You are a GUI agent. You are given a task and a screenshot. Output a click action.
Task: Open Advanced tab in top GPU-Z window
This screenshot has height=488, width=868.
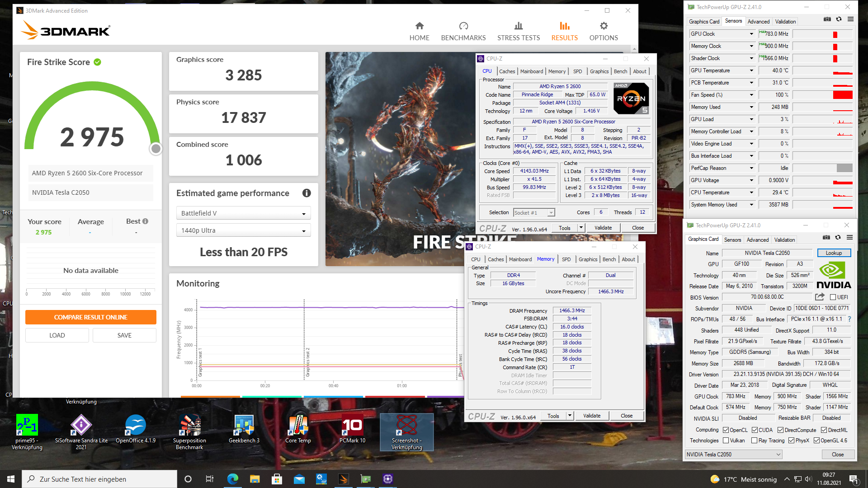758,22
